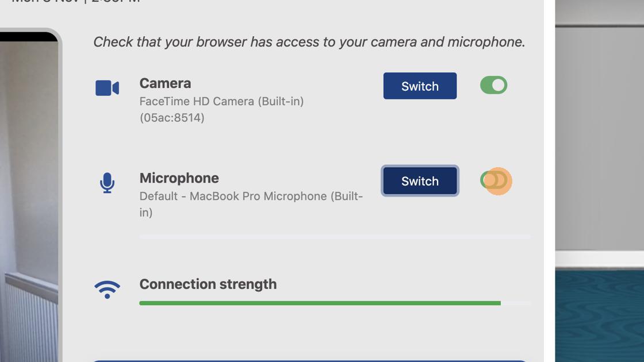Click the teal patterned area at right

599,316
